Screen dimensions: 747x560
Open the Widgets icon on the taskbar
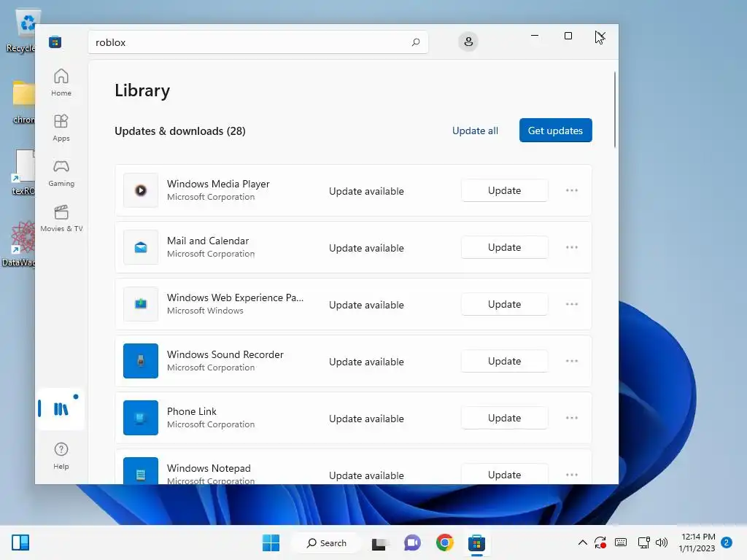click(x=20, y=542)
